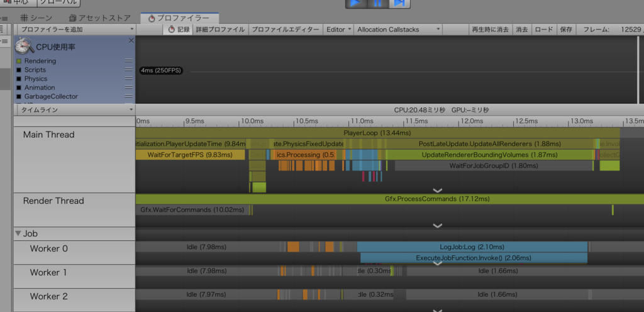Click the Step frame button
Viewport: 644px width, 312px height.
point(399,4)
